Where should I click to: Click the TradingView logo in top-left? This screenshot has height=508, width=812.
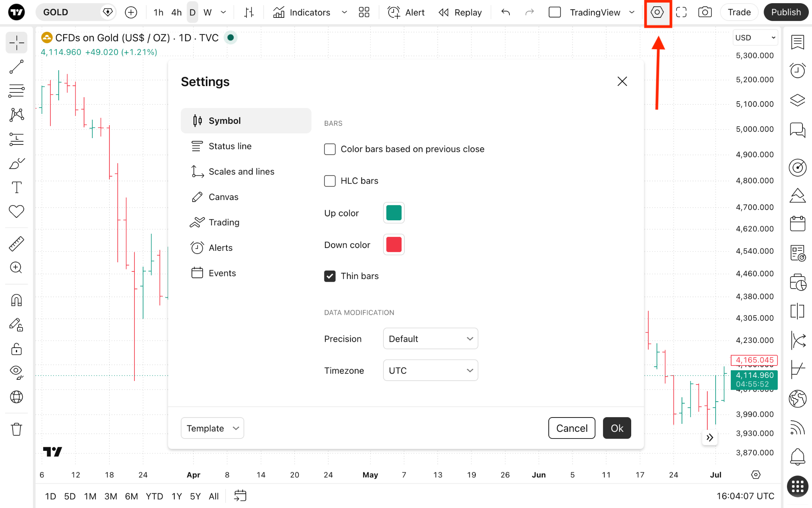(17, 12)
